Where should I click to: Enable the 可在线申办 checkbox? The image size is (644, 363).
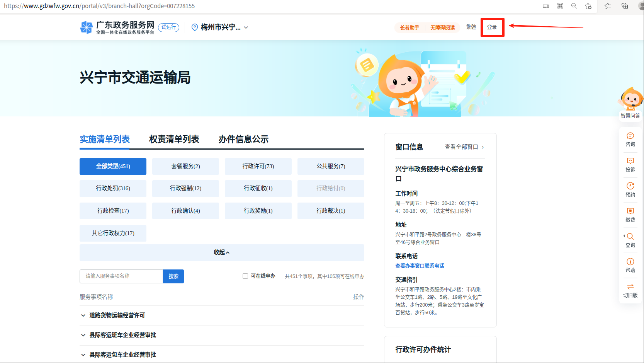point(245,276)
